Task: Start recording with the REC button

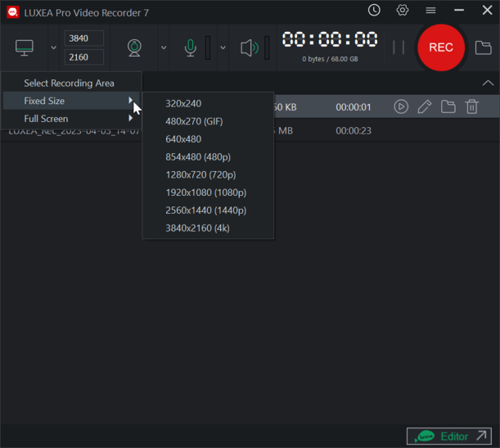Action: coord(441,48)
